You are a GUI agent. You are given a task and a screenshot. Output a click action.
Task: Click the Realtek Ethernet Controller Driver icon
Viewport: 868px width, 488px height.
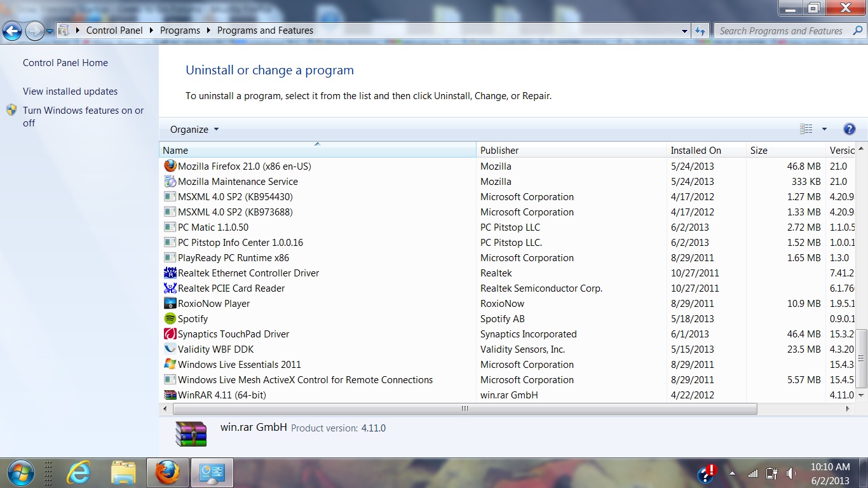pyautogui.click(x=170, y=273)
